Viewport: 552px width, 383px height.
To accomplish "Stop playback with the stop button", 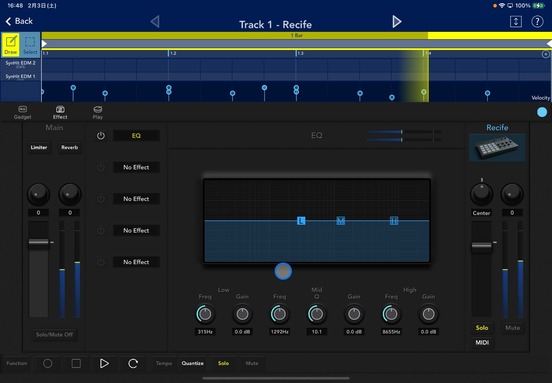I will pos(76,363).
